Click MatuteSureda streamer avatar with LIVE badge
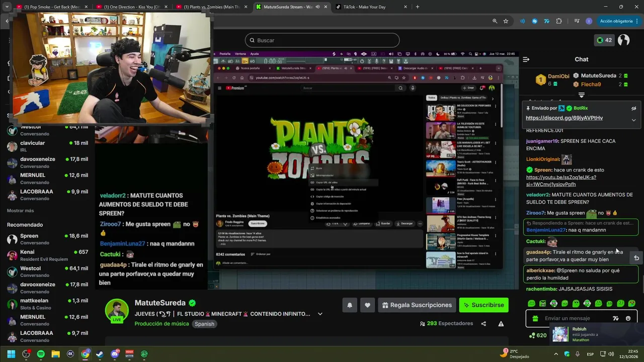 (117, 311)
